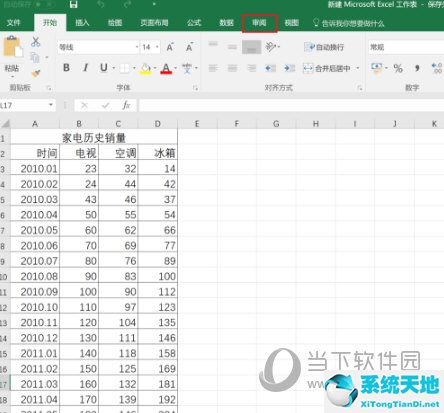Toggle 自动换行 wrap text
This screenshot has width=444, height=413.
(x=324, y=47)
